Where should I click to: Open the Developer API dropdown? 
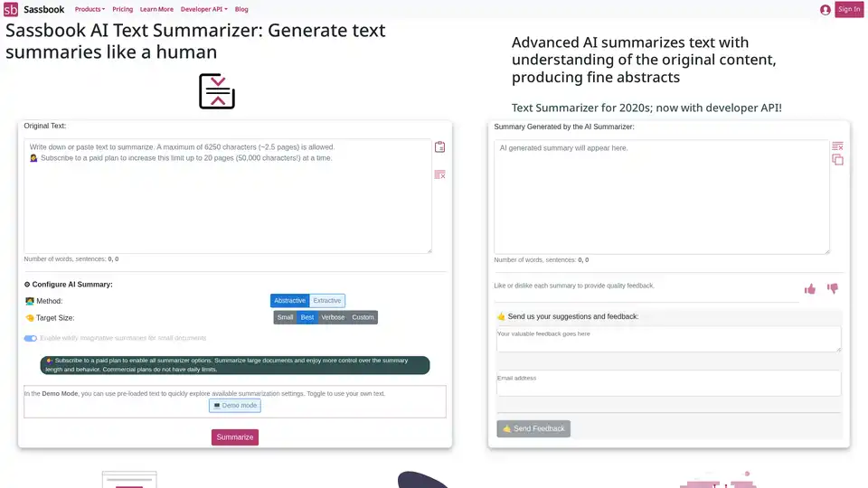pyautogui.click(x=203, y=9)
